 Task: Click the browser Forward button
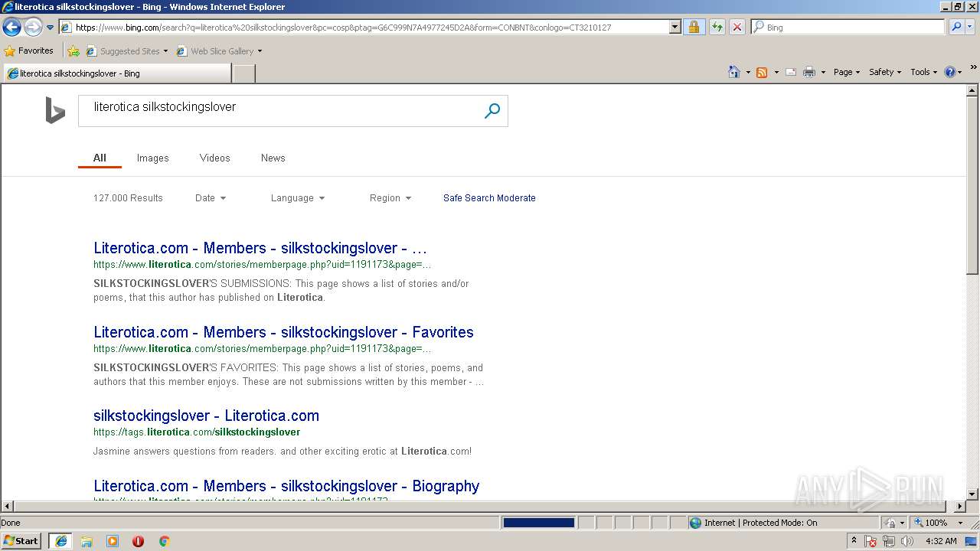32,27
